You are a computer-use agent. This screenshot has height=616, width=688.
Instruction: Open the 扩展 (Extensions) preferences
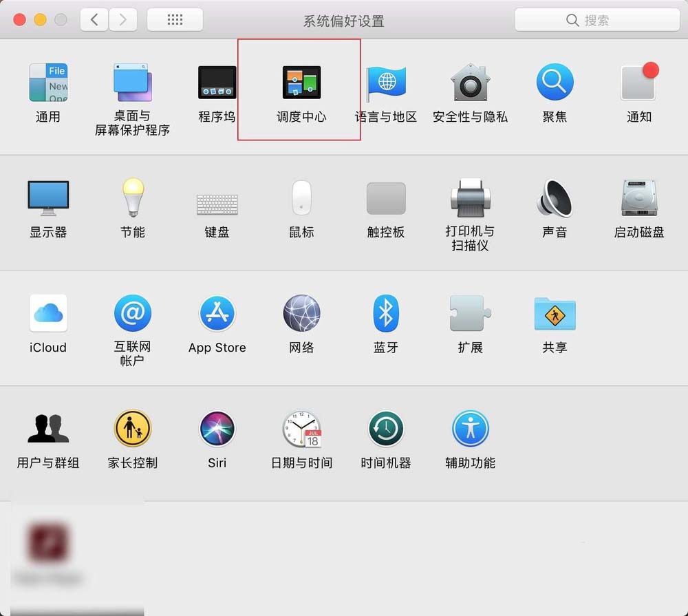pos(471,313)
